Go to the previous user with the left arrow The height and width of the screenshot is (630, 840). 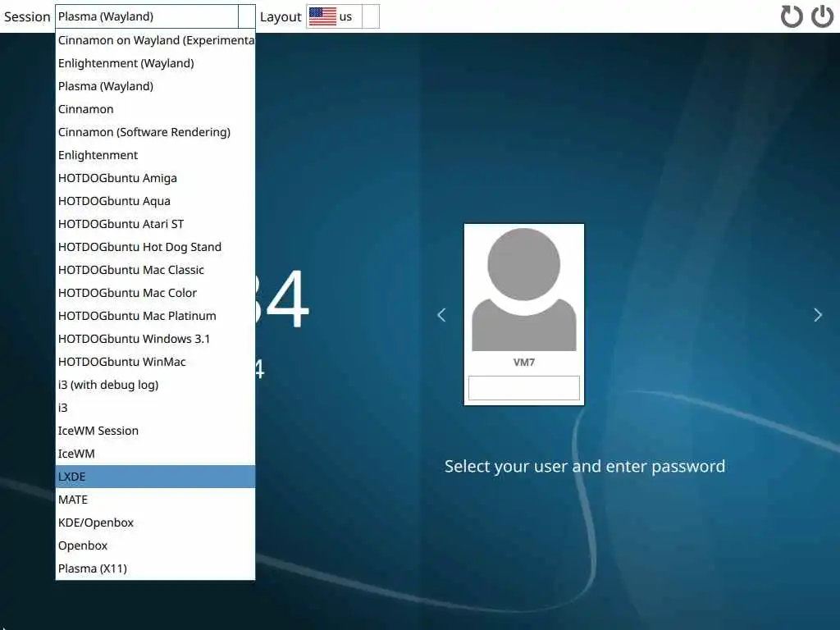[x=441, y=315]
